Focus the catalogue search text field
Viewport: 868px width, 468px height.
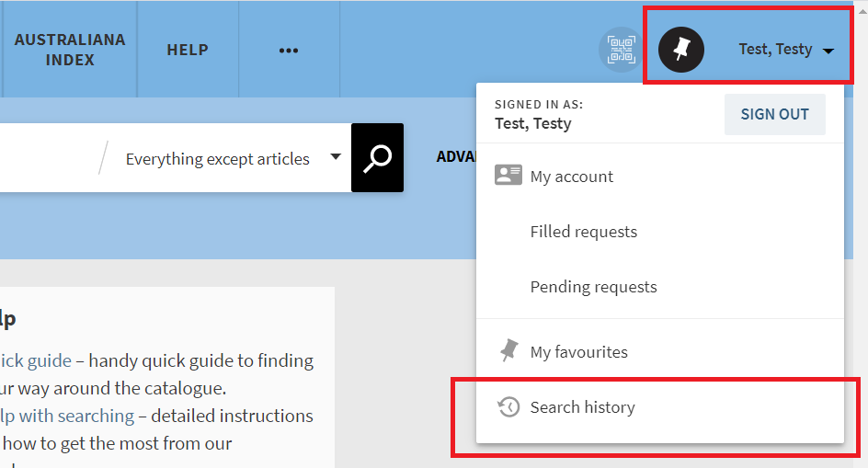46,158
